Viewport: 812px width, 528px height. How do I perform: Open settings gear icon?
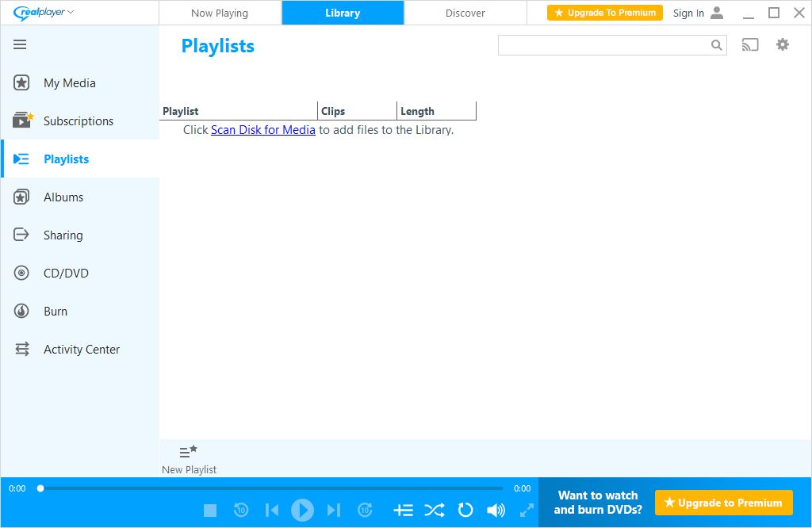tap(783, 44)
